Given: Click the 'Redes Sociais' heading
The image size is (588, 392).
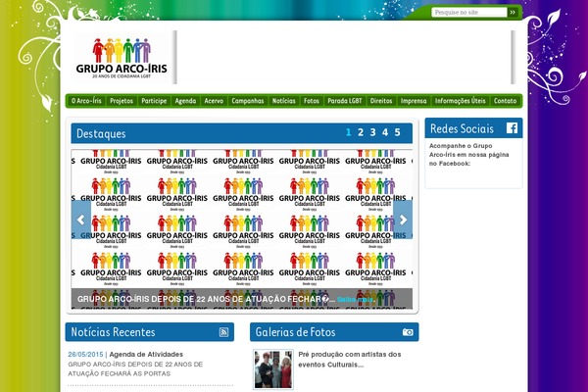Looking at the screenshot, I should coord(462,128).
